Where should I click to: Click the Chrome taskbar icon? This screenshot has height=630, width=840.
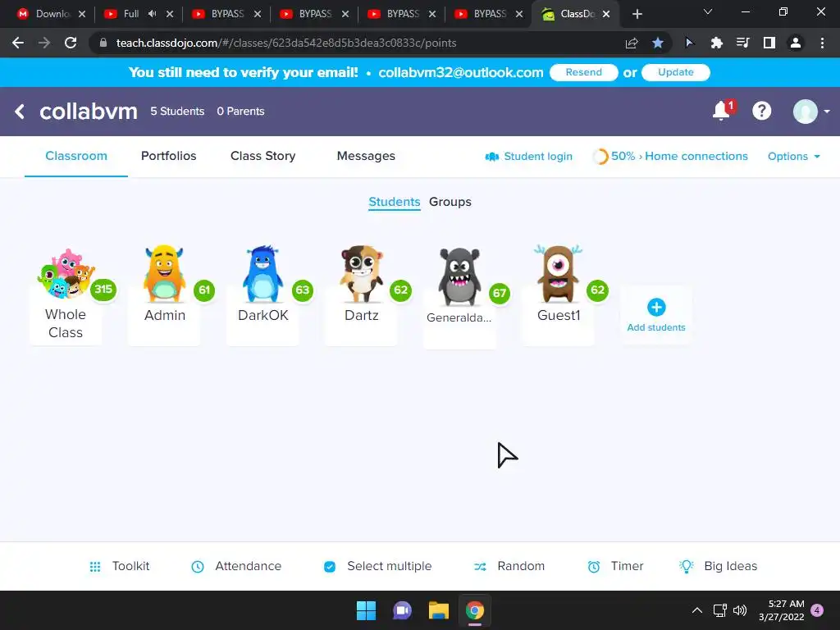[x=475, y=610]
